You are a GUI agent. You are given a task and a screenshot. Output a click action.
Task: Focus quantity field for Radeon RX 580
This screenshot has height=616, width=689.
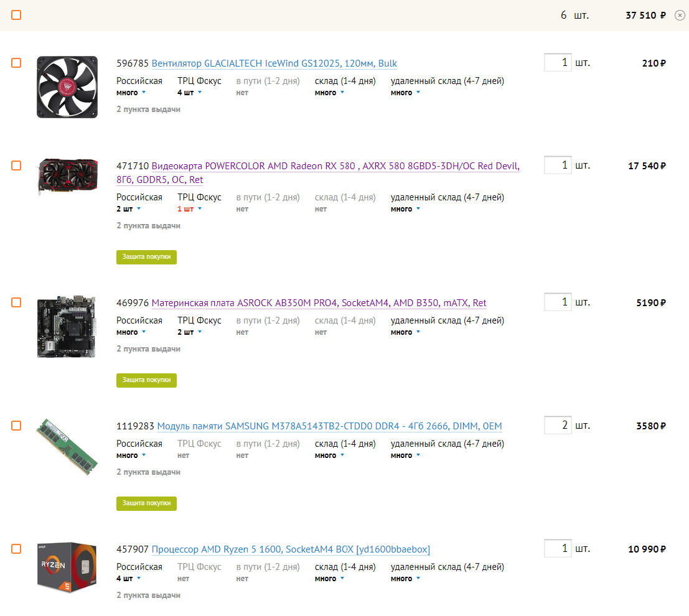coord(558,166)
